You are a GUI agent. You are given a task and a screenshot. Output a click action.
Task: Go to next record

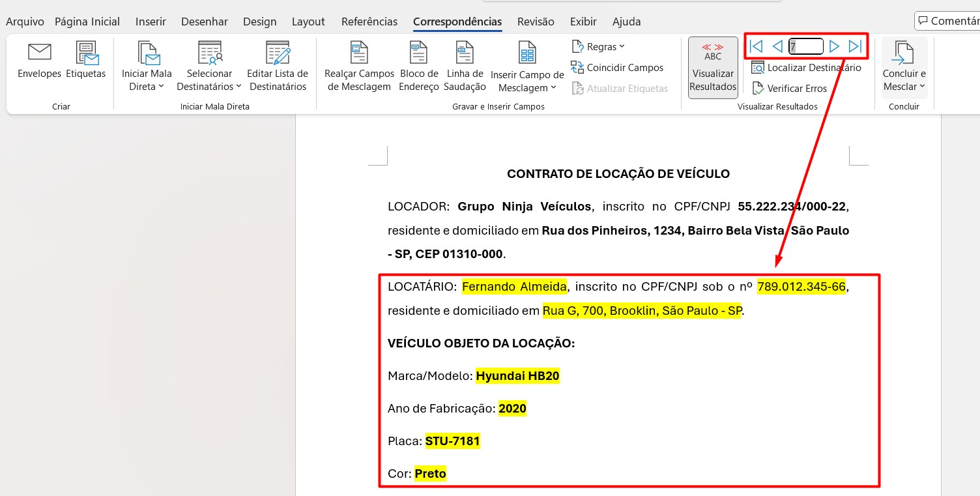(834, 46)
